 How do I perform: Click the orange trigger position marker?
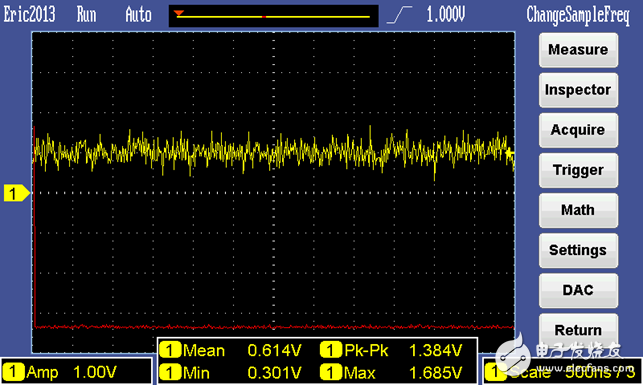[179, 14]
